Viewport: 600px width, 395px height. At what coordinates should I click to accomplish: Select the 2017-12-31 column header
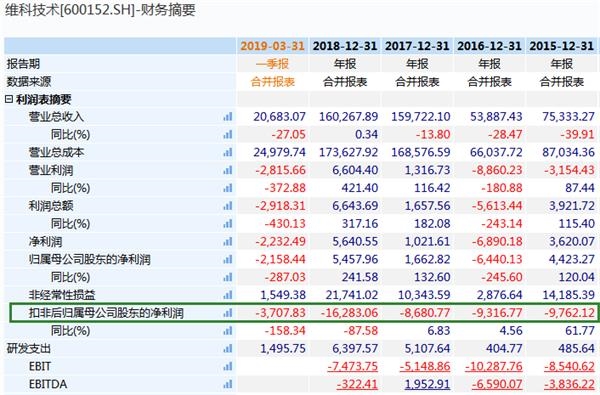click(x=417, y=46)
